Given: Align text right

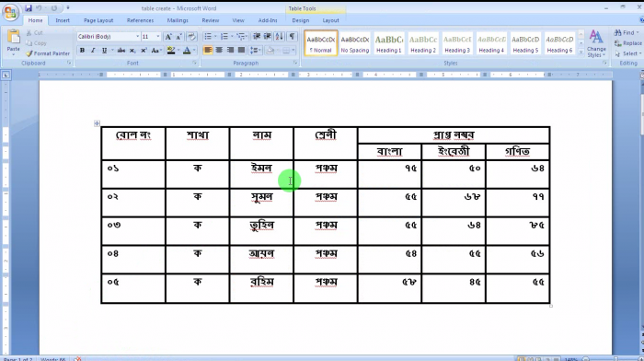Looking at the screenshot, I should [230, 50].
